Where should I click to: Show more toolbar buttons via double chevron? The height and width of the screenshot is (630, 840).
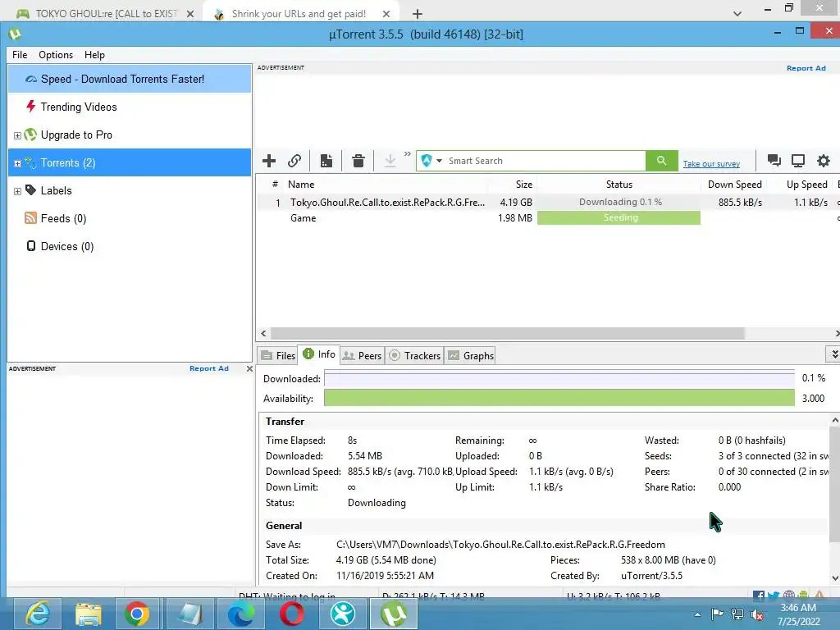click(x=407, y=153)
